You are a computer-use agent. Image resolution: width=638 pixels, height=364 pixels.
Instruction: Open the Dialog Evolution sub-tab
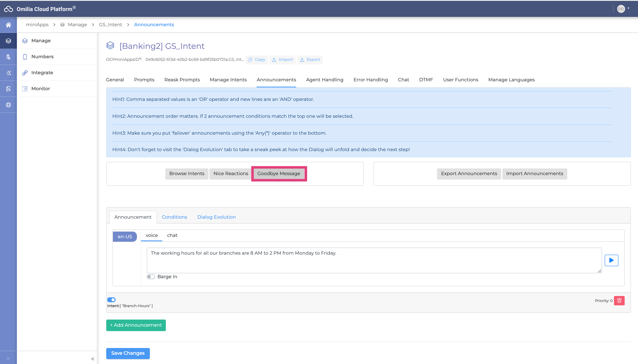pos(217,217)
